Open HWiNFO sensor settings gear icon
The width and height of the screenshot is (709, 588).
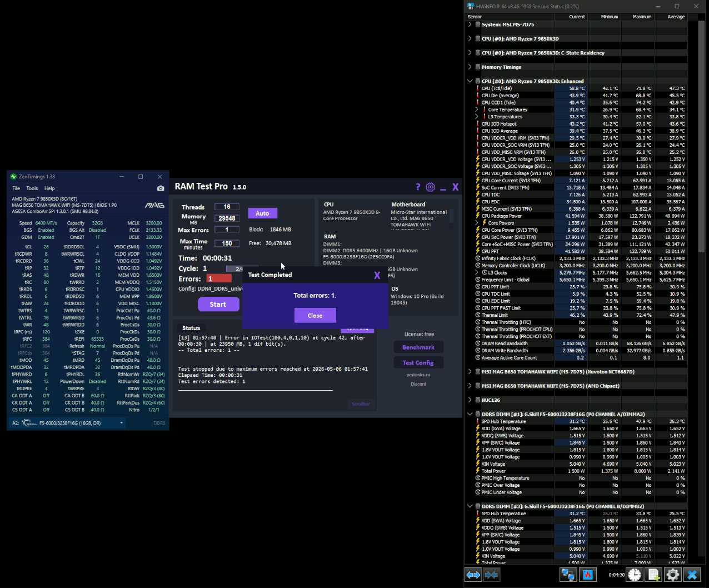pyautogui.click(x=672, y=575)
